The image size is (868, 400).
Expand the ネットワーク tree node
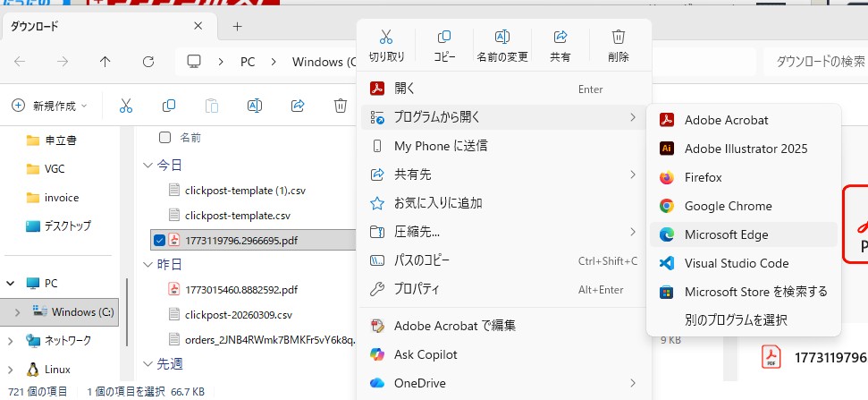[10, 340]
